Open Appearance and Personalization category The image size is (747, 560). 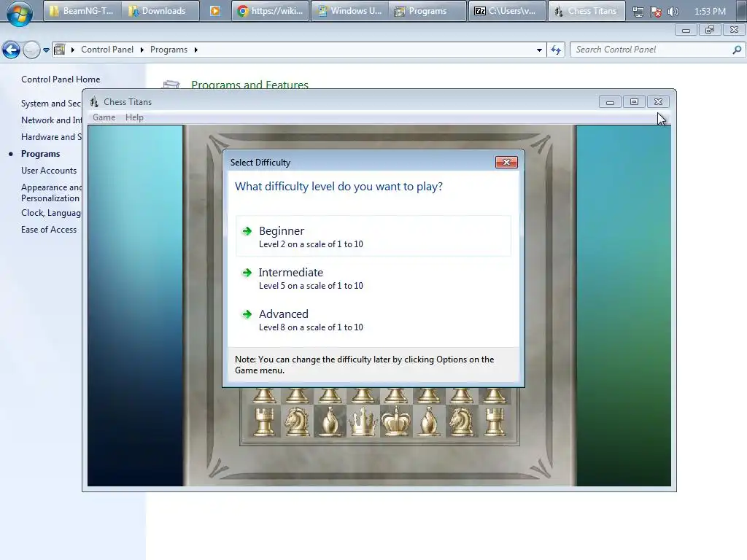click(52, 192)
